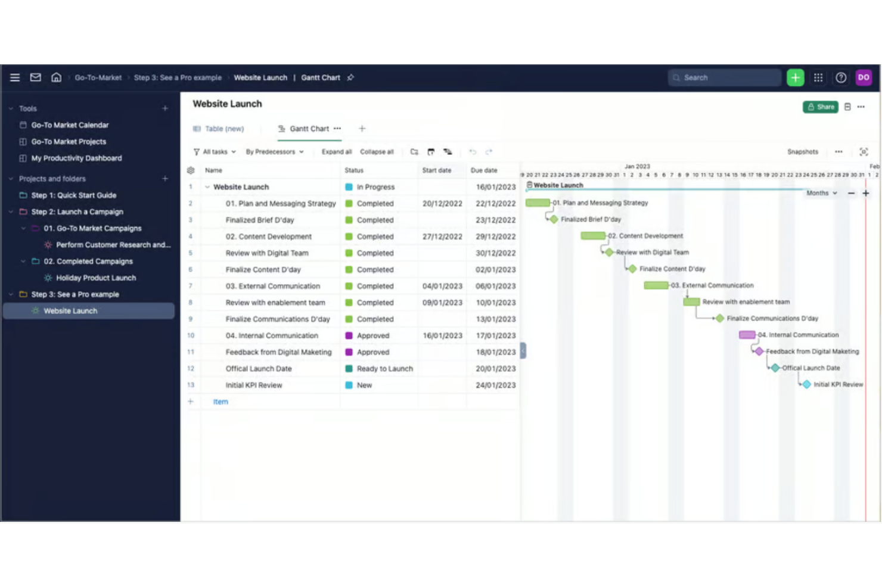Viewport: 882px width, 588px height.
Task: Open the item view panel icon beside Share
Action: point(847,107)
